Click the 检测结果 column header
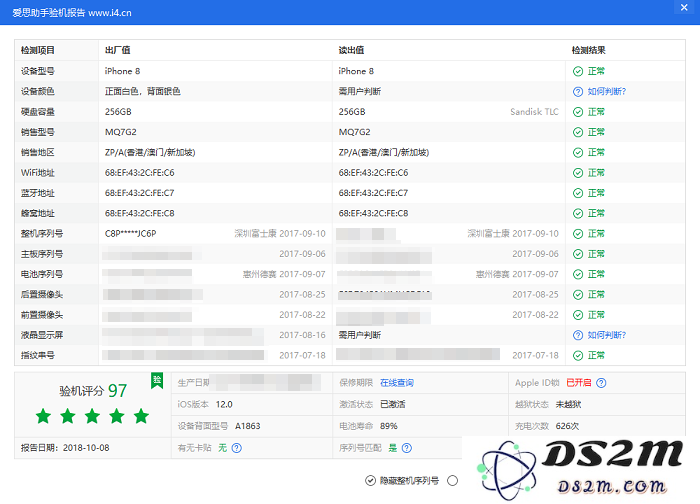700x504 pixels. coord(588,50)
